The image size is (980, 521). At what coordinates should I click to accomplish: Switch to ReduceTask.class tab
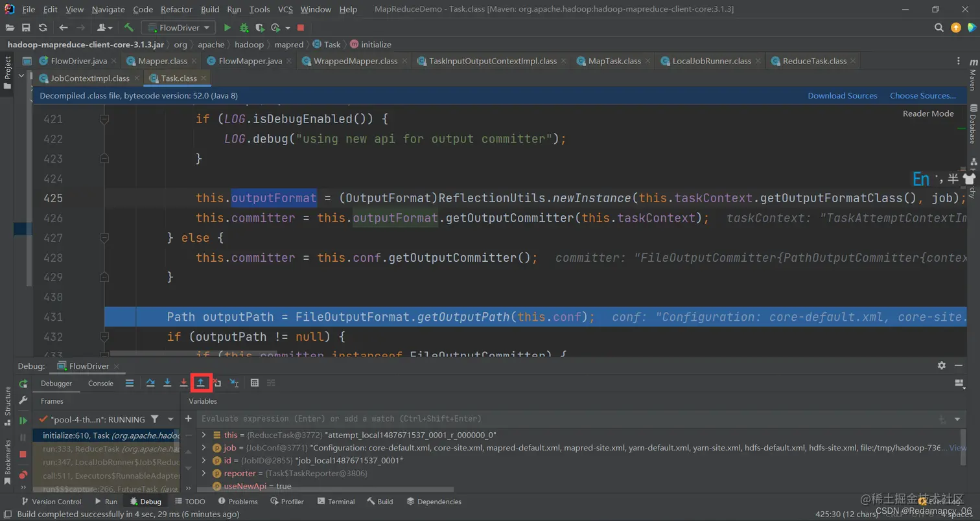pyautogui.click(x=814, y=61)
